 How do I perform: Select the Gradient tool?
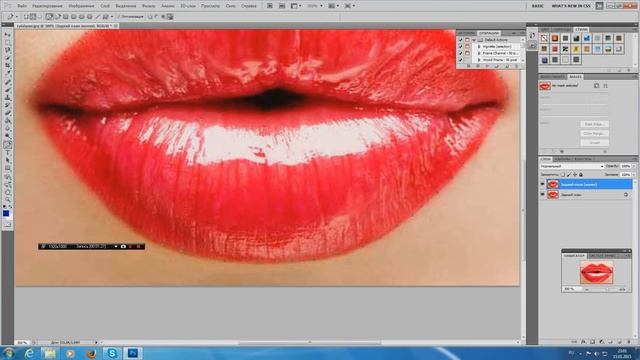[8, 121]
